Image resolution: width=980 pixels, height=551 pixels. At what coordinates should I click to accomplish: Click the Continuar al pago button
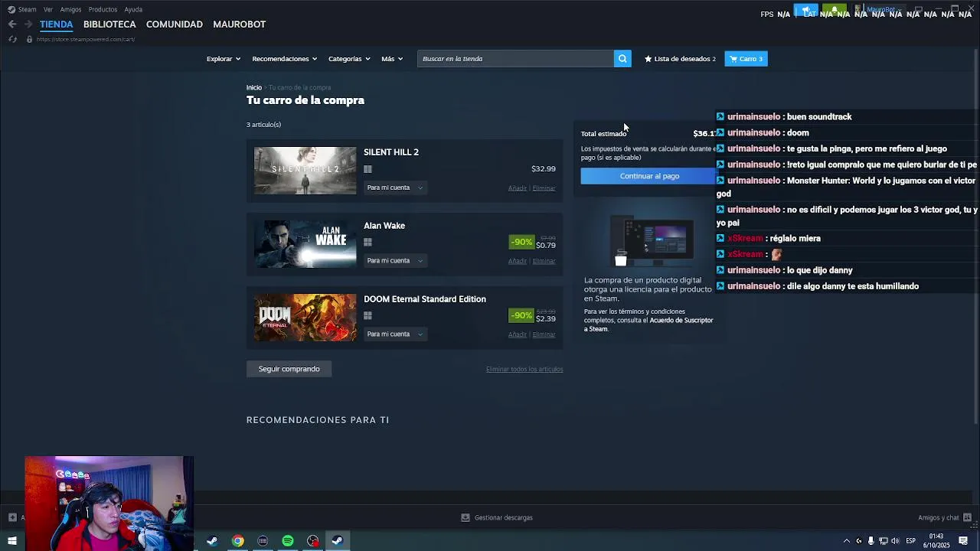[649, 176]
